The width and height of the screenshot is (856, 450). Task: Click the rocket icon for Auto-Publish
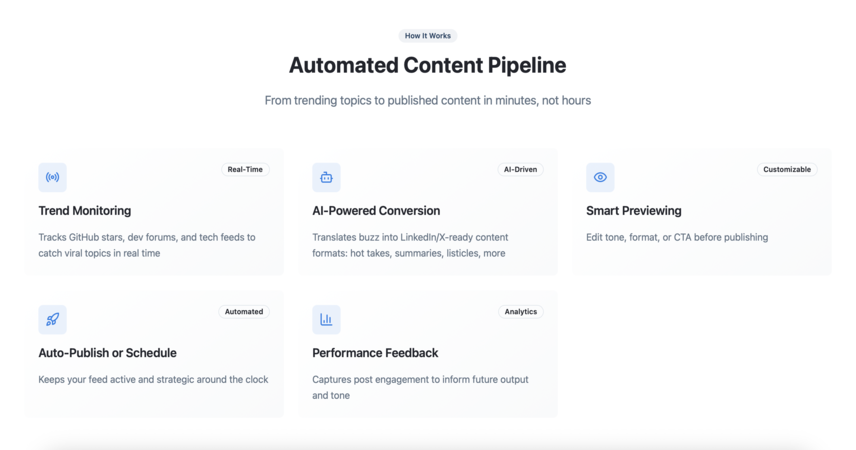52,319
